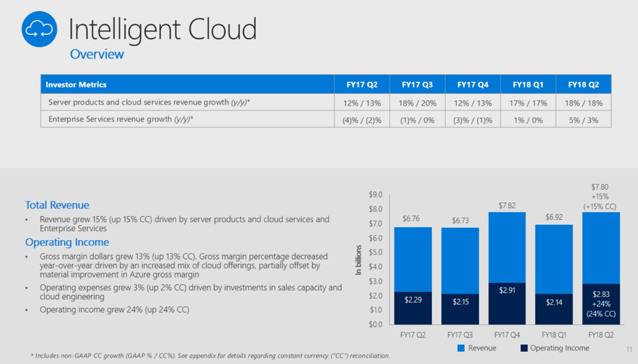Click the $6.76 revenue bar label
Image resolution: width=638 pixels, height=364 pixels.
coord(411,219)
